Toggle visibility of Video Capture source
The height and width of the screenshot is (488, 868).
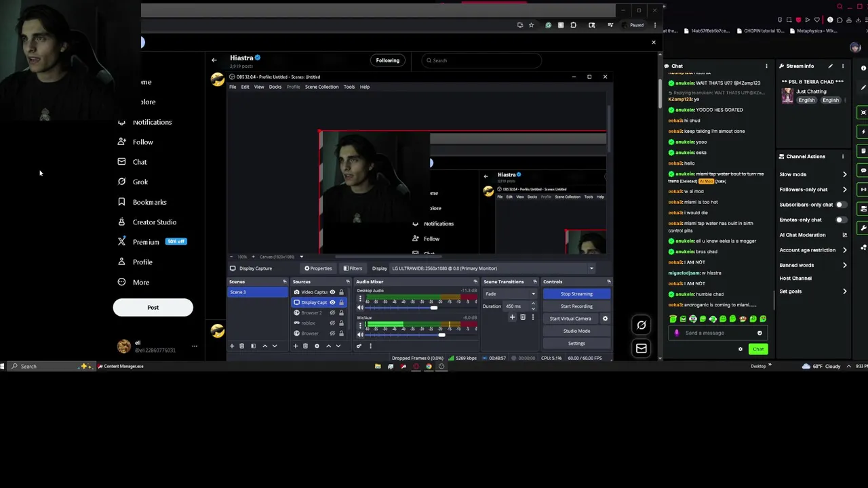pyautogui.click(x=332, y=292)
